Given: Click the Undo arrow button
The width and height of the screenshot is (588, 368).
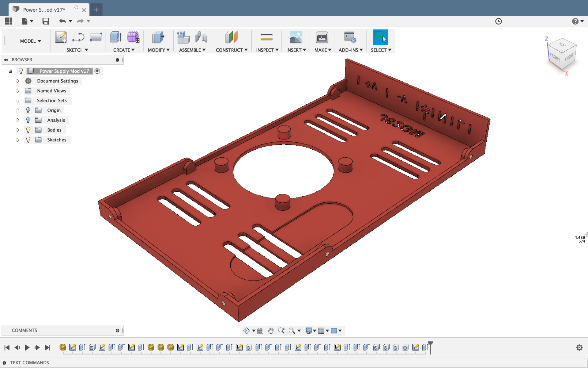Looking at the screenshot, I should 62,21.
